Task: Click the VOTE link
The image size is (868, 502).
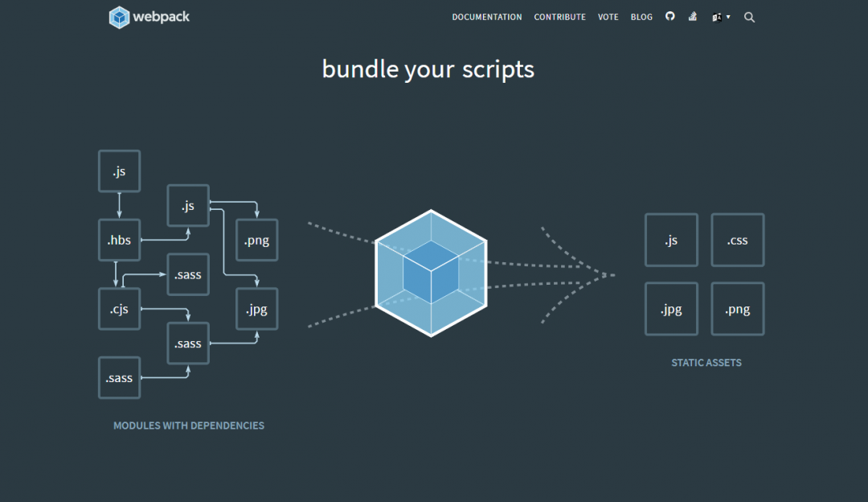Action: coord(608,16)
